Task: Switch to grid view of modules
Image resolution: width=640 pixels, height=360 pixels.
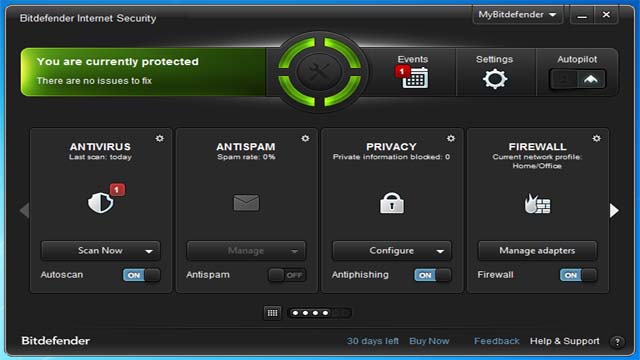Action: pos(272,313)
